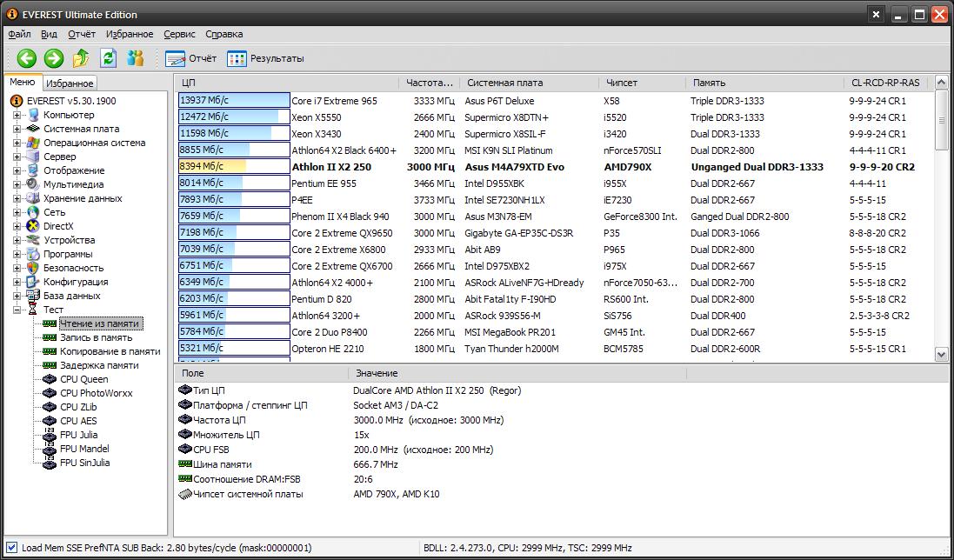Expand the Сервер tree node
The image size is (954, 560).
click(x=17, y=157)
